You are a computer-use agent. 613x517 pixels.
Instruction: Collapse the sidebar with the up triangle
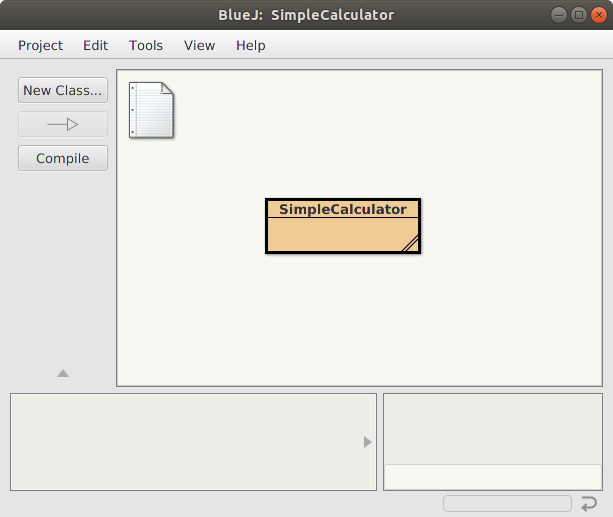[x=63, y=373]
